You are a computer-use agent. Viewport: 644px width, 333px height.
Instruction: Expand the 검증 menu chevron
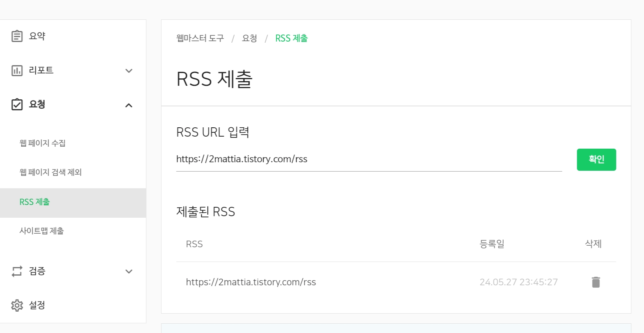coord(129,271)
